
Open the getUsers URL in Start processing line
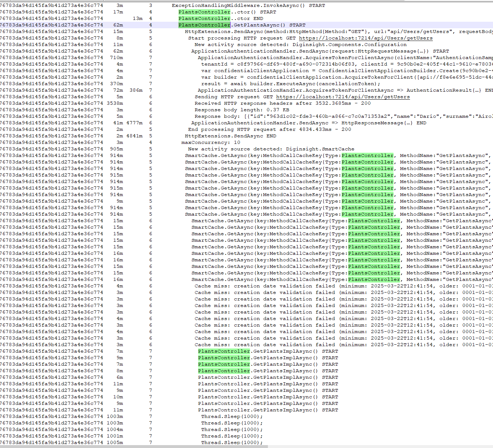pyautogui.click(x=365, y=38)
